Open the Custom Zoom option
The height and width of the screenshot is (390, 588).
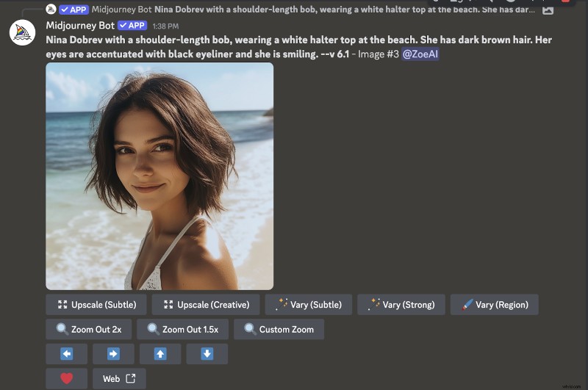click(279, 330)
